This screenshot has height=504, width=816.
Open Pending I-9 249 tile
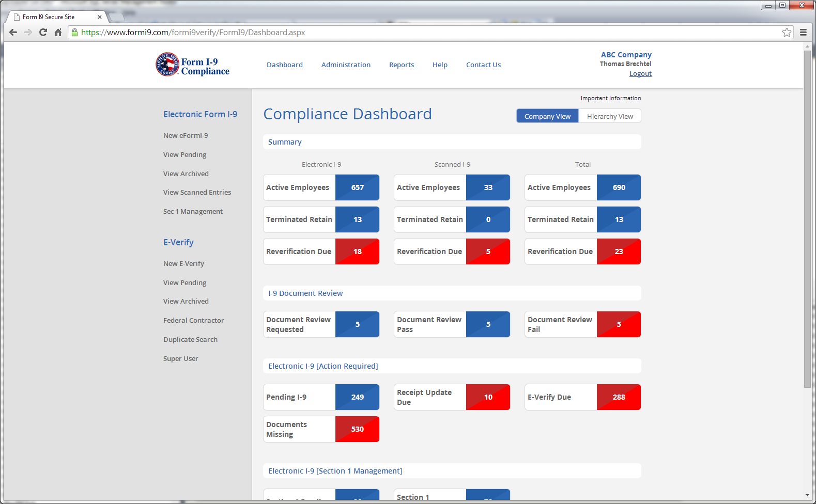(x=321, y=397)
